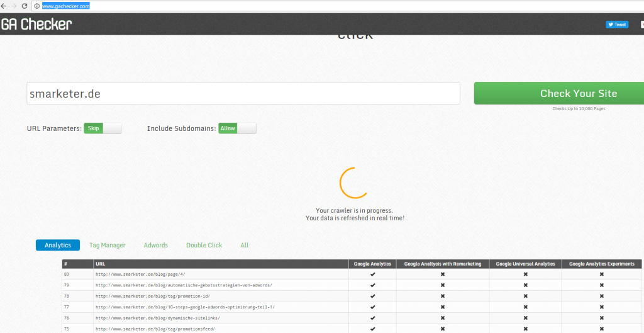644x333 pixels.
Task: Switch to the Tag Manager tab
Action: (x=107, y=245)
